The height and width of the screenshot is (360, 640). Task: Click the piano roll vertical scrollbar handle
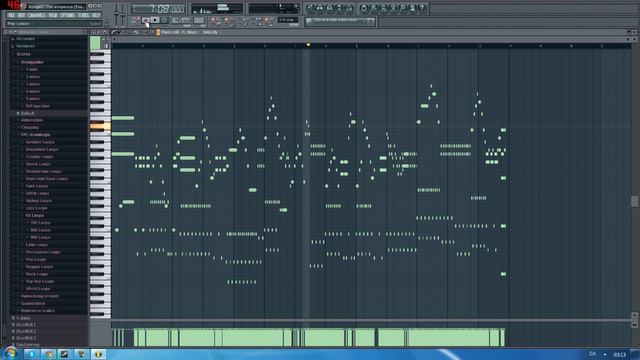click(634, 201)
